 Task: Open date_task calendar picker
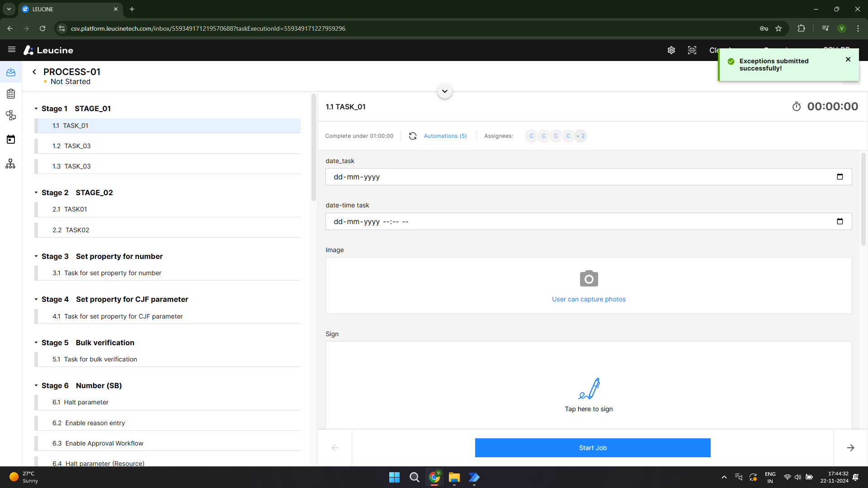(x=840, y=177)
